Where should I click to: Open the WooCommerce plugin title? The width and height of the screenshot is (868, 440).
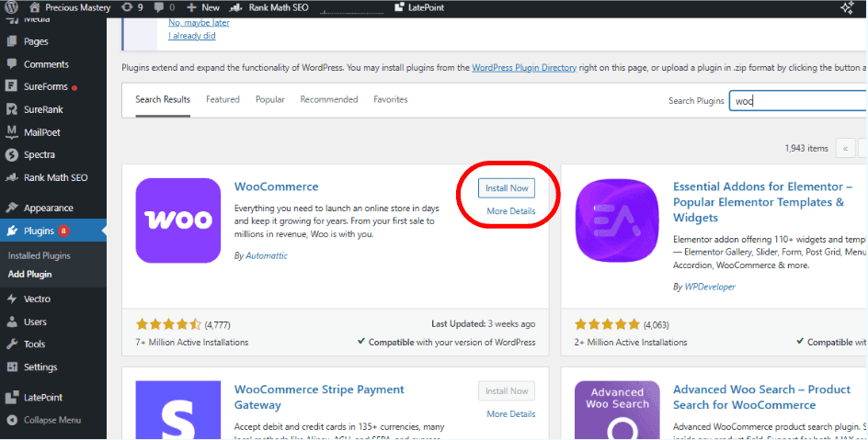[276, 186]
